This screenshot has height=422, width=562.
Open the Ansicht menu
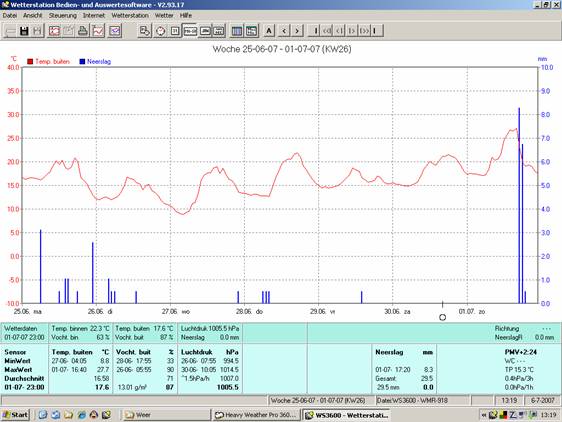click(x=33, y=15)
